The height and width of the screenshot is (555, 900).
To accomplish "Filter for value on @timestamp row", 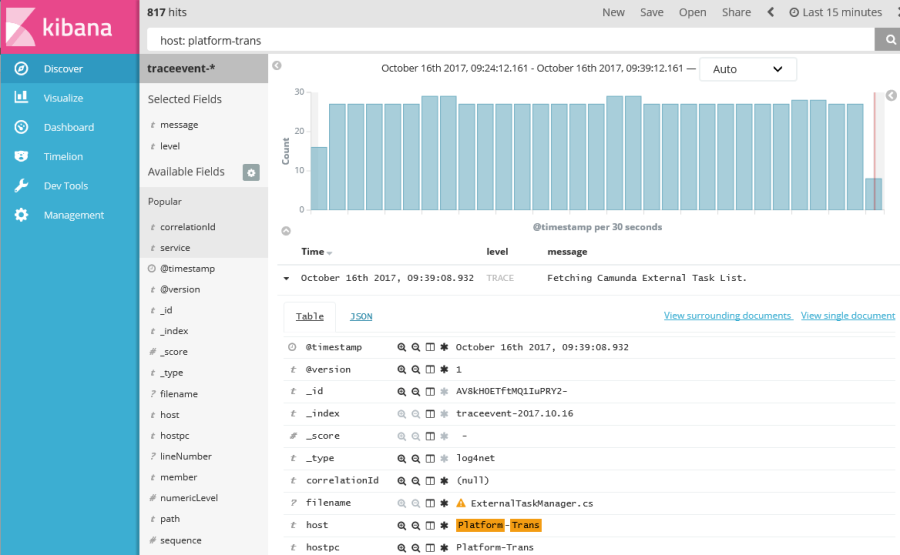I will (402, 347).
